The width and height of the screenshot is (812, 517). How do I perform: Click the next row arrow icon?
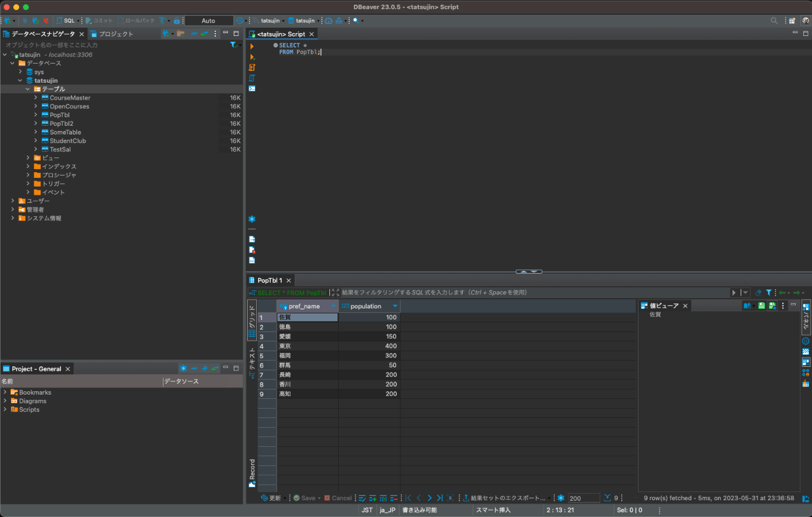(x=429, y=498)
